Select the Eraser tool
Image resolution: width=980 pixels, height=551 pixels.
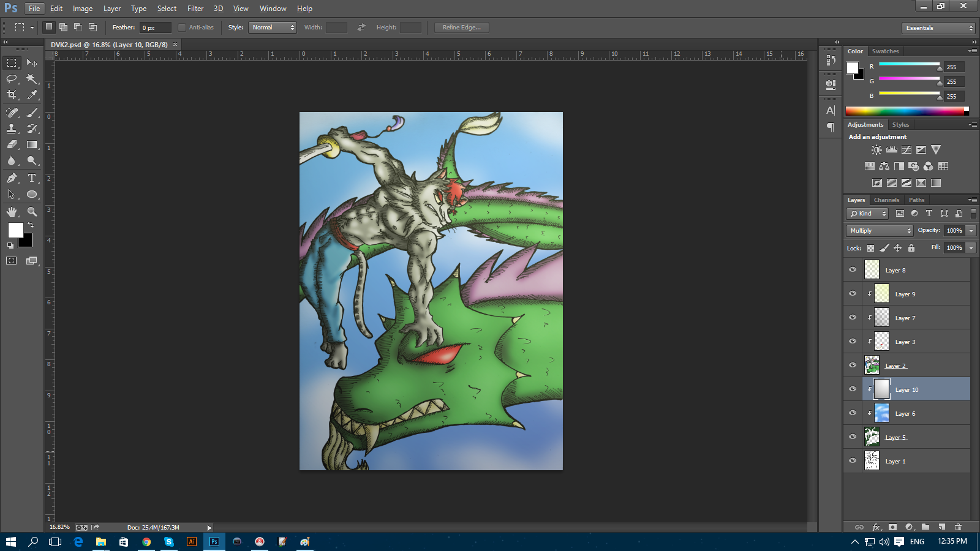[12, 144]
